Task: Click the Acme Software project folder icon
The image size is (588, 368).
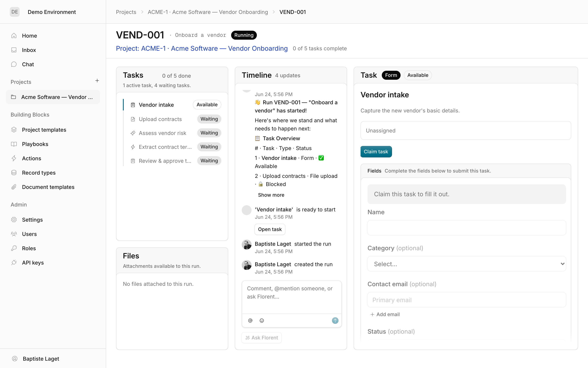Action: [14, 97]
